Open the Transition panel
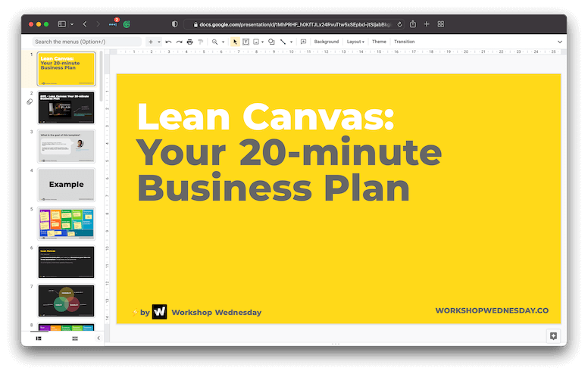 click(404, 42)
